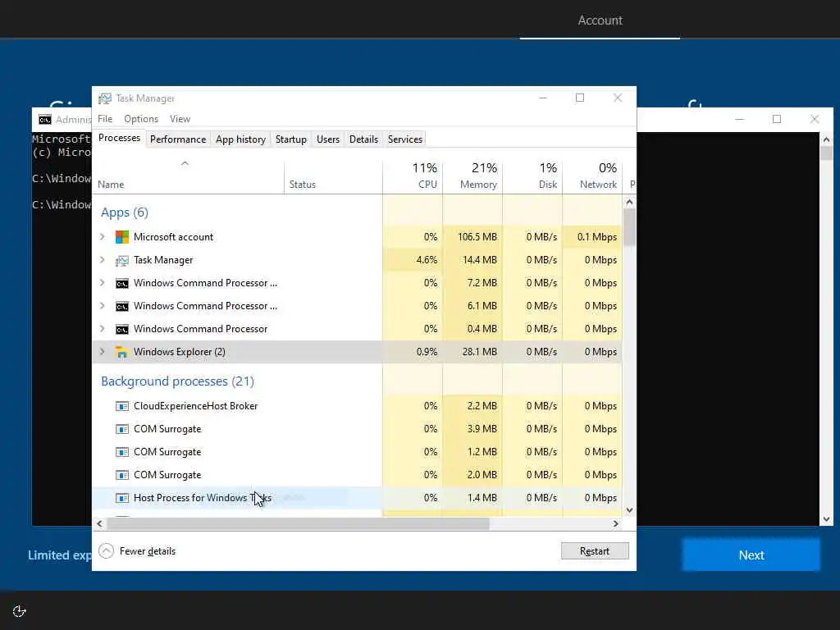The width and height of the screenshot is (840, 630).
Task: Click the 28.1 MB memory cell
Action: (473, 352)
